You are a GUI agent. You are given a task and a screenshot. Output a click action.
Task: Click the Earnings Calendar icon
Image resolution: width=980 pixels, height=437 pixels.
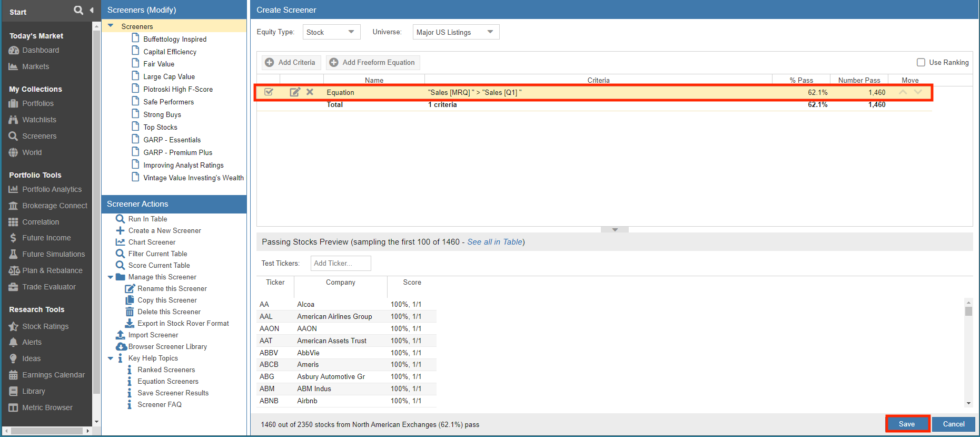coord(13,375)
